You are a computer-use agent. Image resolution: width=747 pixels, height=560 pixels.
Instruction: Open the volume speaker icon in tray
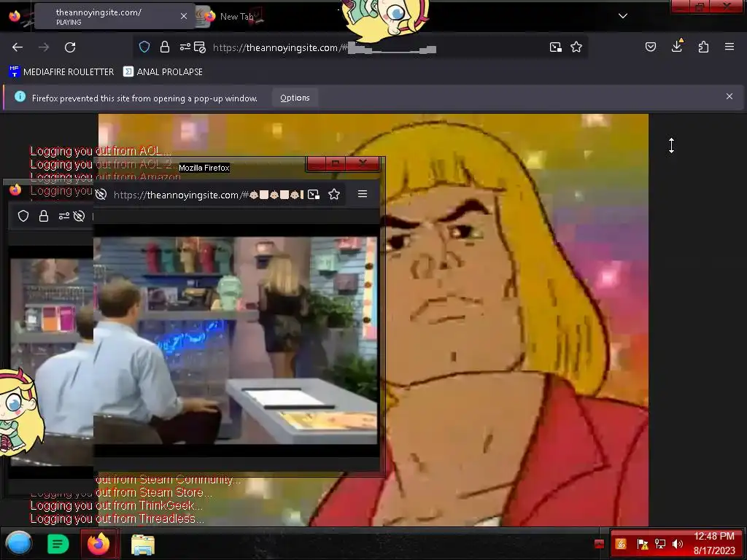[678, 544]
